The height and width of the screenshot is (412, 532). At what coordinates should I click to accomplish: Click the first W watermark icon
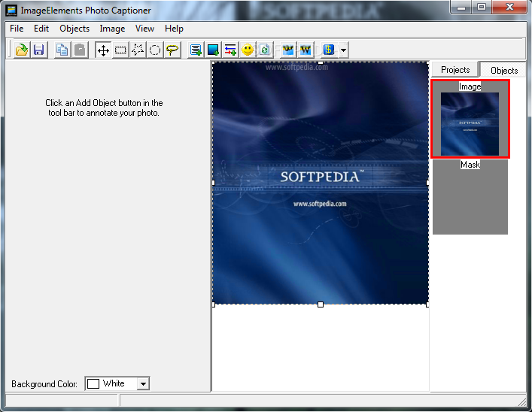288,50
